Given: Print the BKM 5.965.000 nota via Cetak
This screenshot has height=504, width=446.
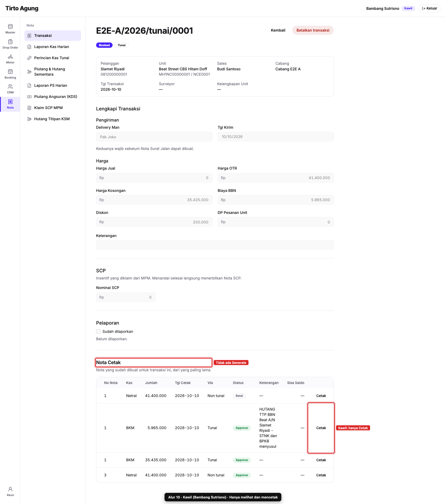Looking at the screenshot, I should point(321,428).
